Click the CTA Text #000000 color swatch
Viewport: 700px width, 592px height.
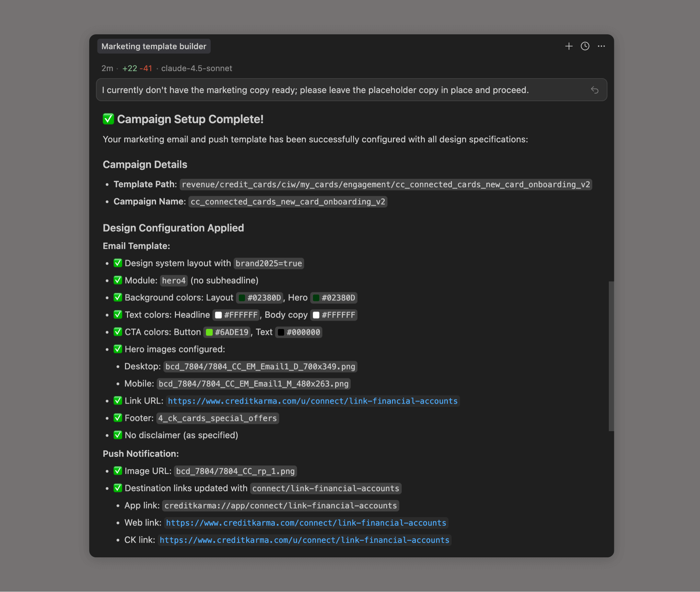pos(281,332)
